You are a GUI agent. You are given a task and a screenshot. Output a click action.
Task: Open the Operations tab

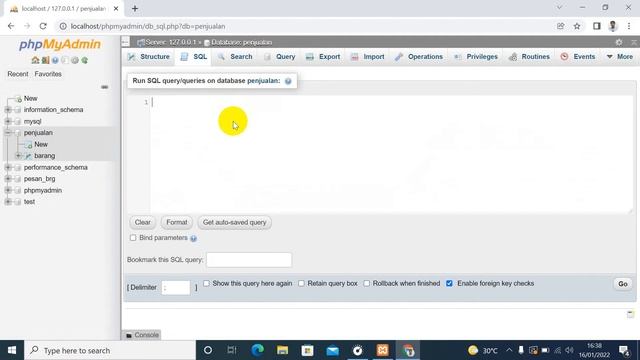(419, 57)
